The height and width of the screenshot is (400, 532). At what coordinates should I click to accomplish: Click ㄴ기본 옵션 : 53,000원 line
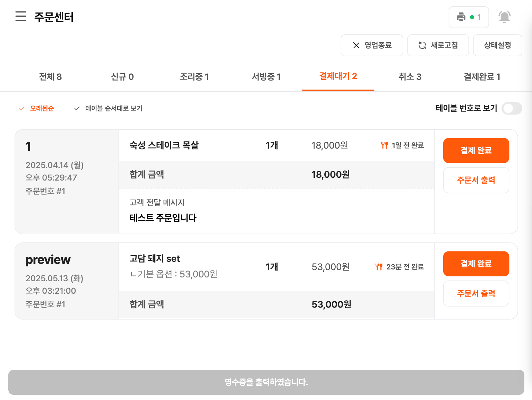[173, 274]
